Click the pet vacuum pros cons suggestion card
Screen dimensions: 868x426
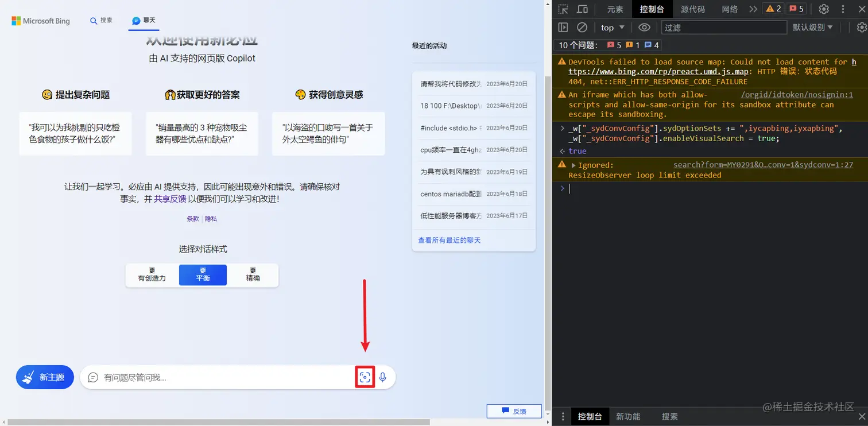[x=202, y=134]
